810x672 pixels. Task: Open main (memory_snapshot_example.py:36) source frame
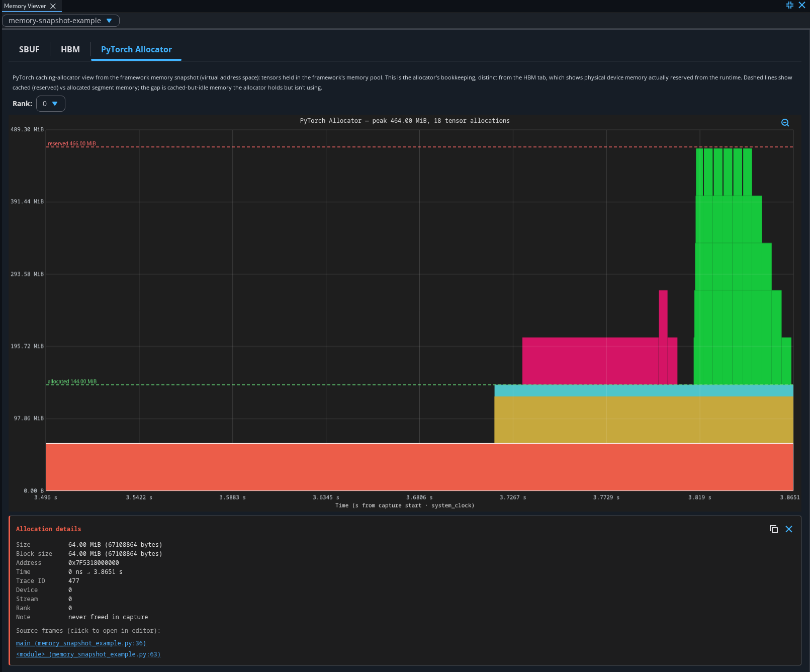click(x=81, y=643)
